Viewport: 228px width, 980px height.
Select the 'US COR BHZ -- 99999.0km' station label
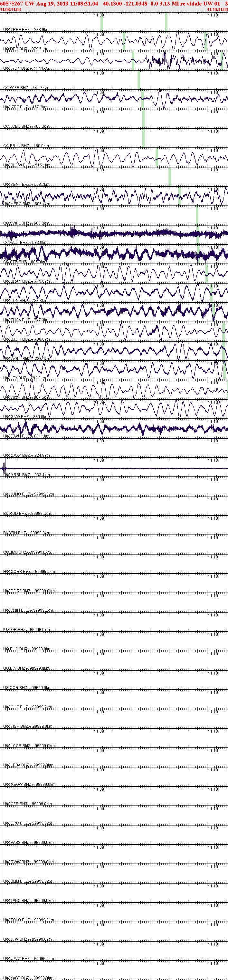[27, 688]
